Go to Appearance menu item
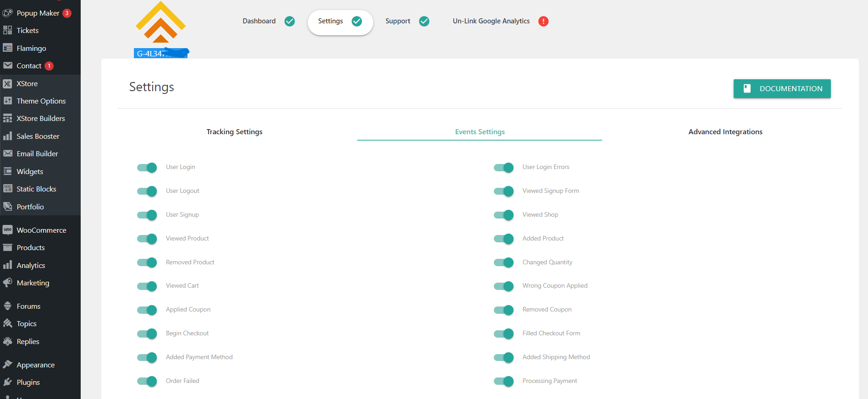Viewport: 868px width, 399px height. [40, 365]
